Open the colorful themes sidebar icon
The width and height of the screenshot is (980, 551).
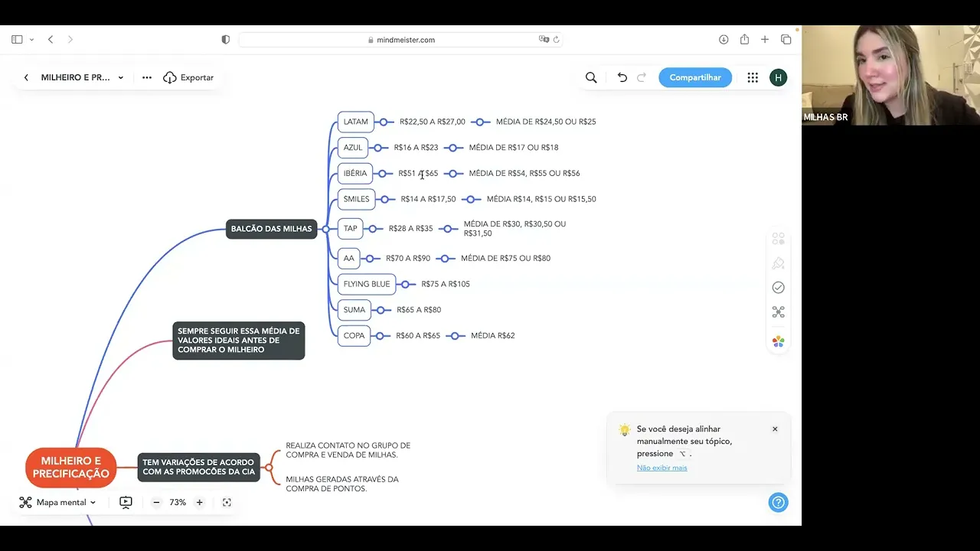click(x=779, y=341)
